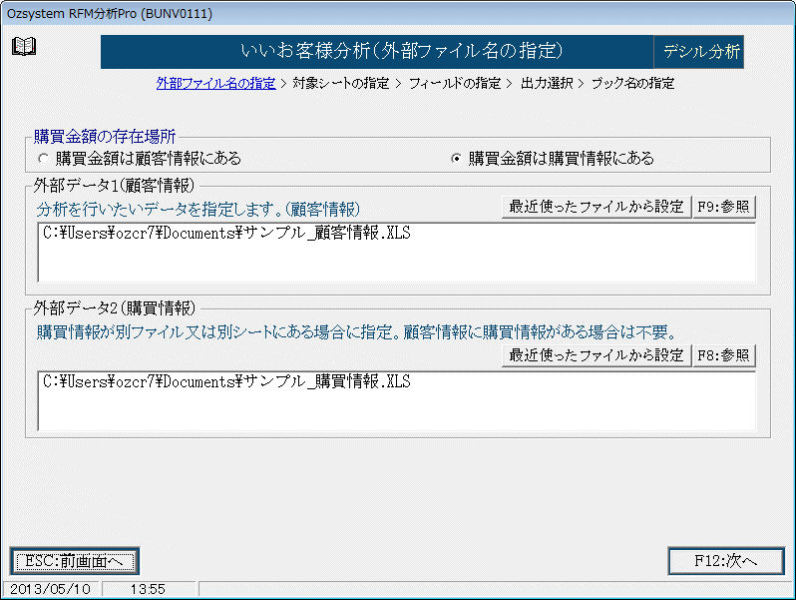Screen dimensions: 796x600
Task: Proceed with F12:次へ button
Action: 726,561
